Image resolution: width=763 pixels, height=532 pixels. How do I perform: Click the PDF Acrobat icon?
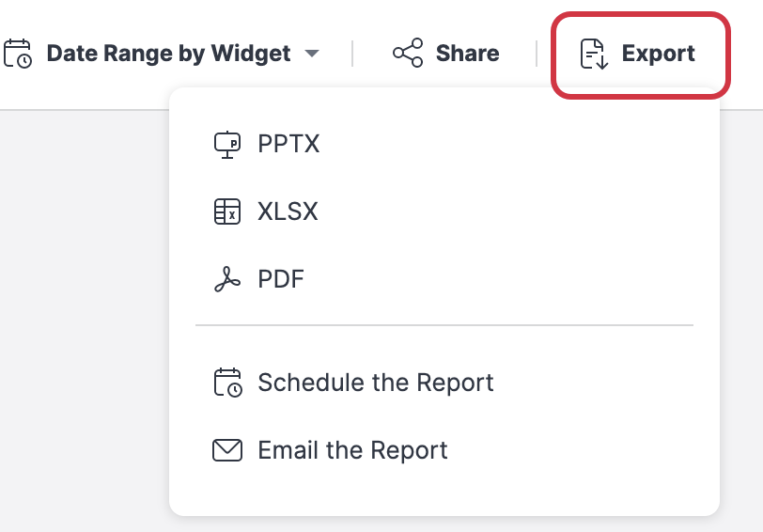tap(227, 279)
